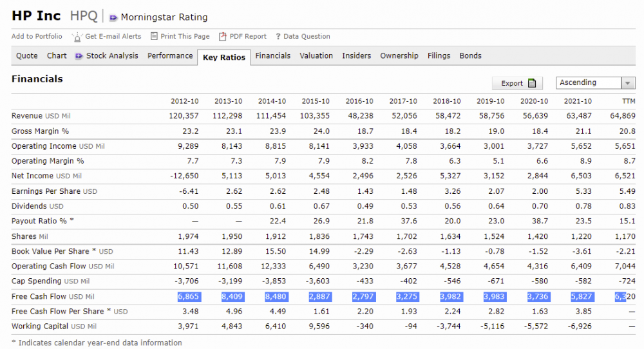Click the Net Income row label
Image resolution: width=644 pixels, height=349 pixels.
click(x=46, y=176)
